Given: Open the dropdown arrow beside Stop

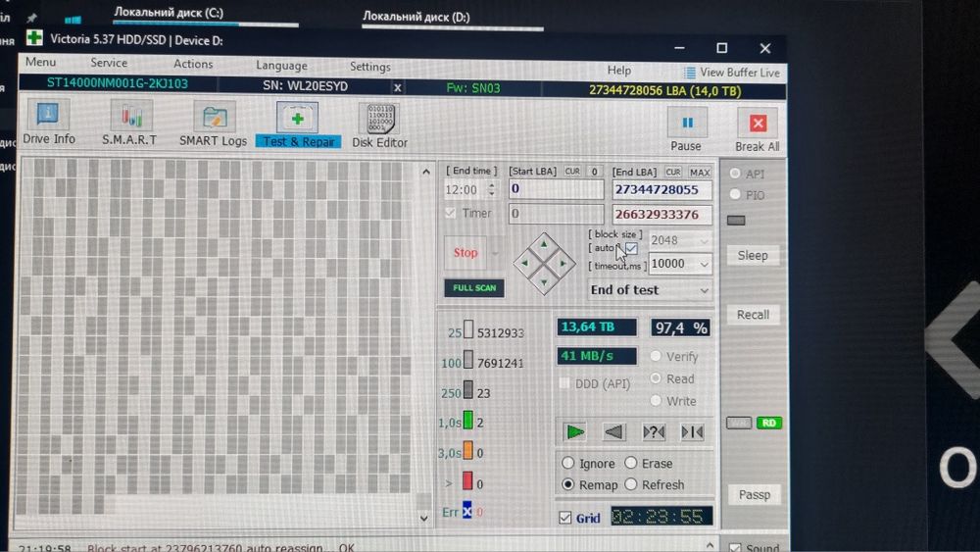Looking at the screenshot, I should [495, 253].
